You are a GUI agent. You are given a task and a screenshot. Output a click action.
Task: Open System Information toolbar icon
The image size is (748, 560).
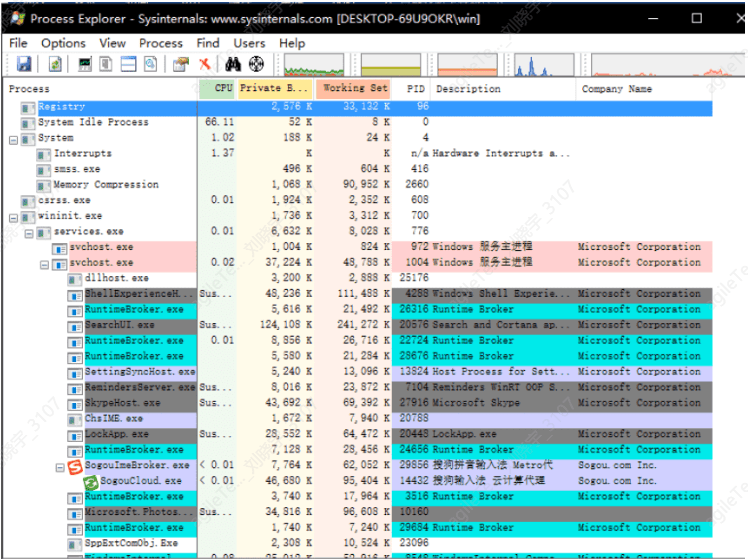85,64
